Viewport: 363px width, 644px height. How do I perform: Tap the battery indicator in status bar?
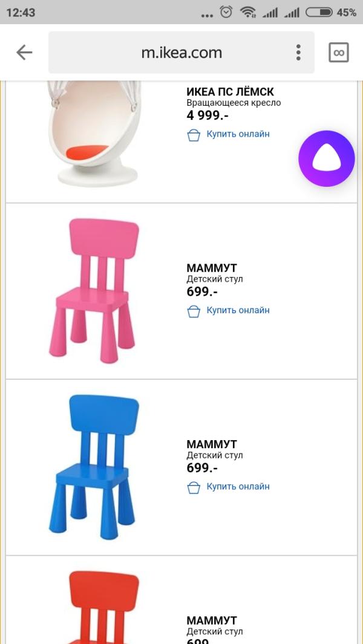[319, 12]
